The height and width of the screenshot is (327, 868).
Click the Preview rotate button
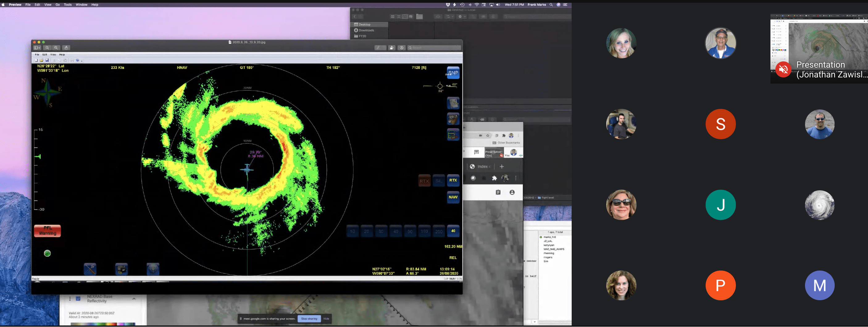click(391, 48)
